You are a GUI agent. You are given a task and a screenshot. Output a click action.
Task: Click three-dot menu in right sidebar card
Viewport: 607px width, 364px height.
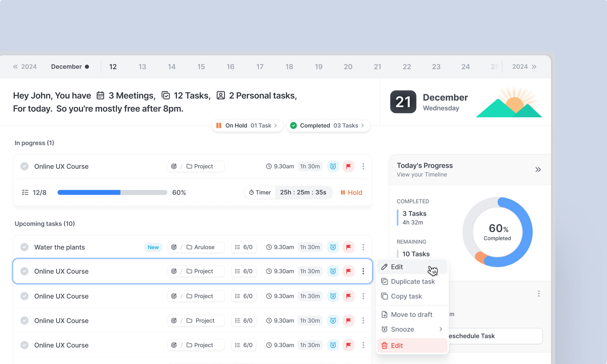pyautogui.click(x=538, y=294)
